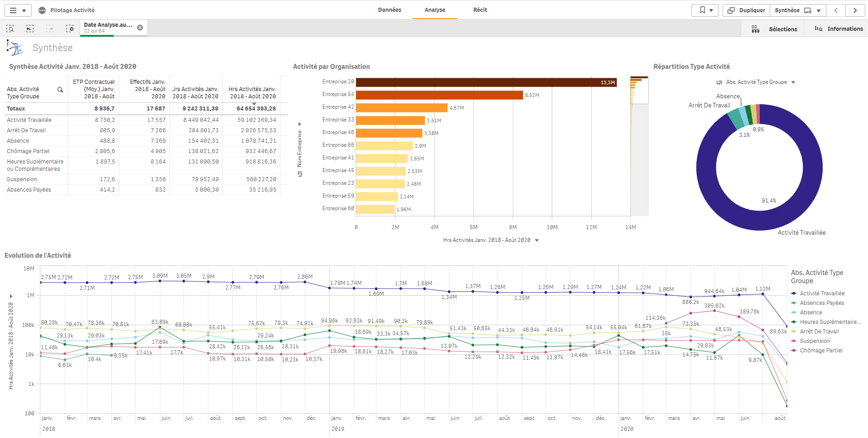
Task: Open the bookmarks dropdown
Action: pyautogui.click(x=705, y=10)
